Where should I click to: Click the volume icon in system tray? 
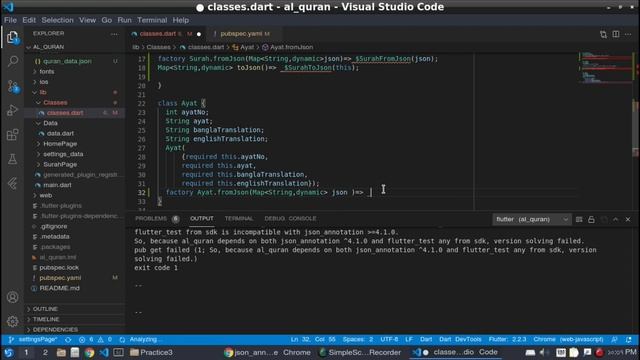click(543, 352)
